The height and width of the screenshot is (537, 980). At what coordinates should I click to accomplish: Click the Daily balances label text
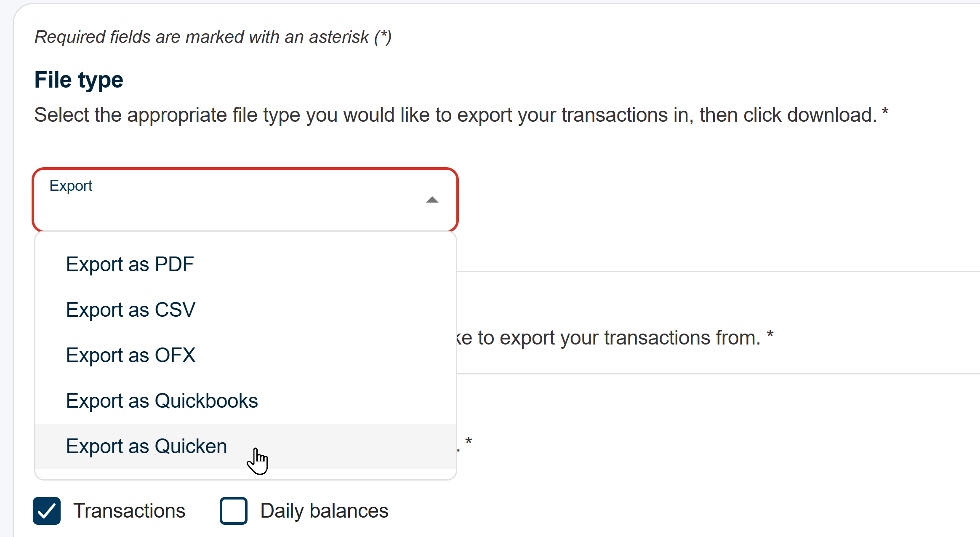[x=324, y=511]
